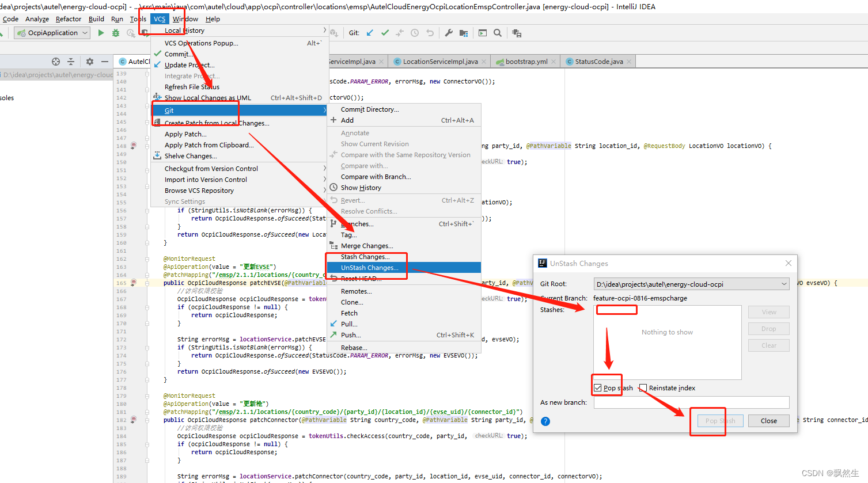Click the Drop button in UnStash dialog
The image size is (868, 483).
point(769,329)
